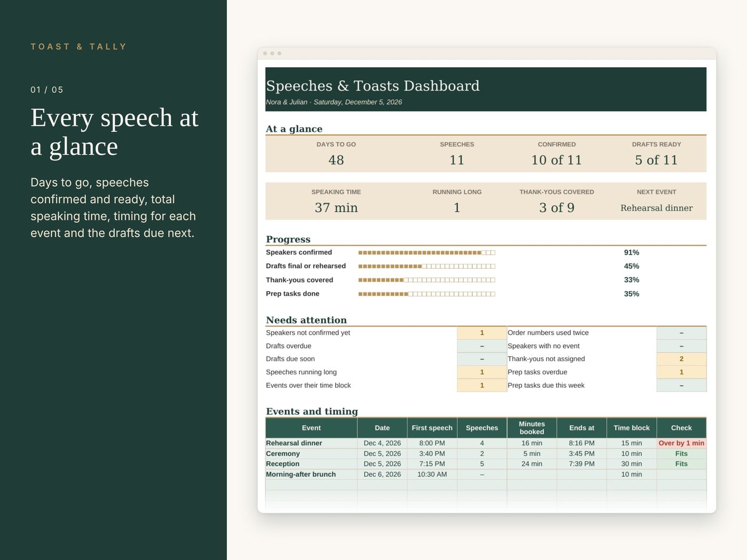
Task: Click the "Minutes booked" column header
Action: (532, 428)
